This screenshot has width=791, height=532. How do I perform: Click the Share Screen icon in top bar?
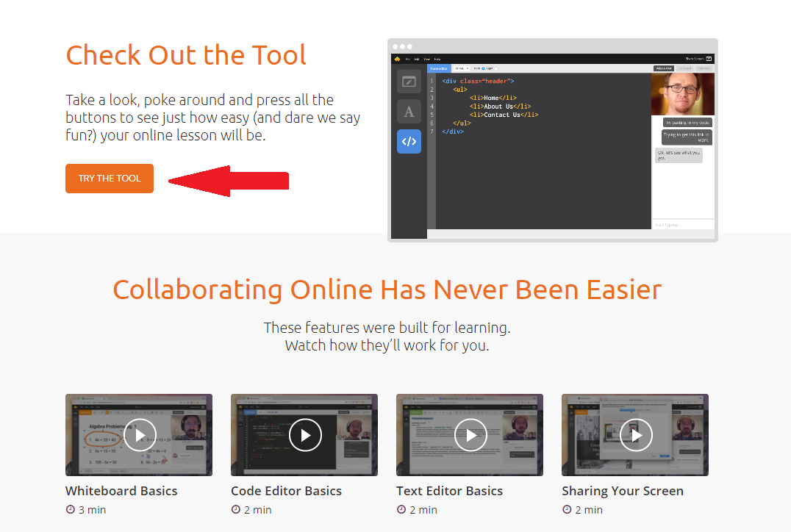coord(709,59)
